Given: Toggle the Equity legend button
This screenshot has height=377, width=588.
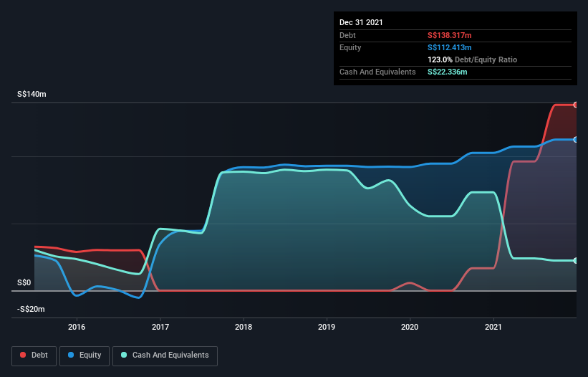Looking at the screenshot, I should coord(85,355).
